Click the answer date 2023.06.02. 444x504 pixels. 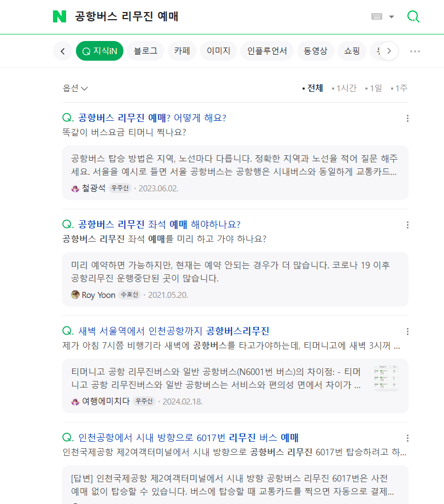pyautogui.click(x=158, y=189)
